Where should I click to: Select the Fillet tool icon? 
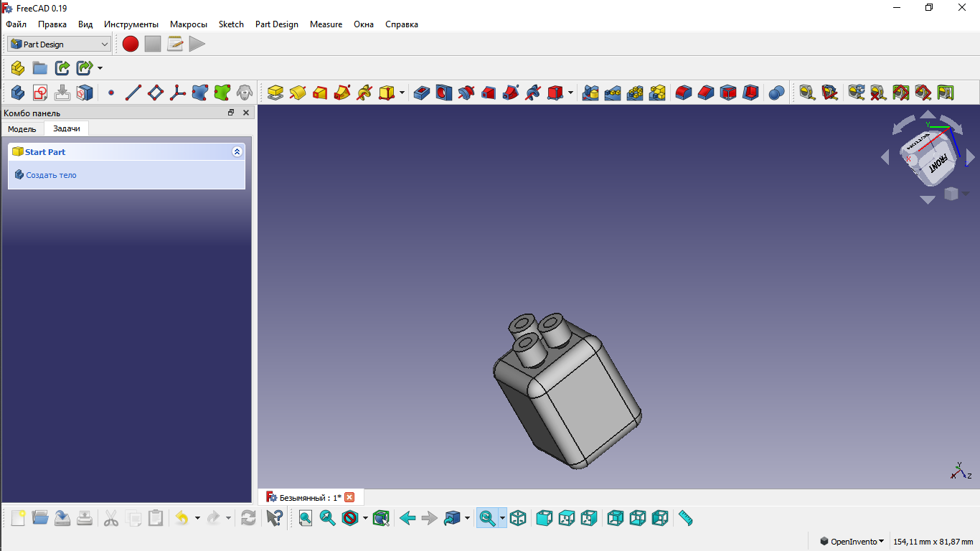click(x=684, y=93)
